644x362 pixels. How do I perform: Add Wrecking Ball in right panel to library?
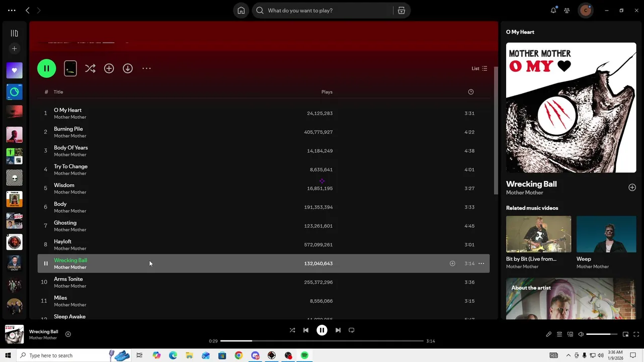point(632,188)
